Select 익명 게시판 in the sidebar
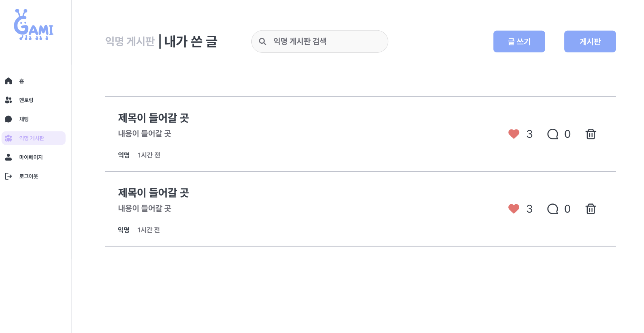The image size is (644, 333). (32, 138)
